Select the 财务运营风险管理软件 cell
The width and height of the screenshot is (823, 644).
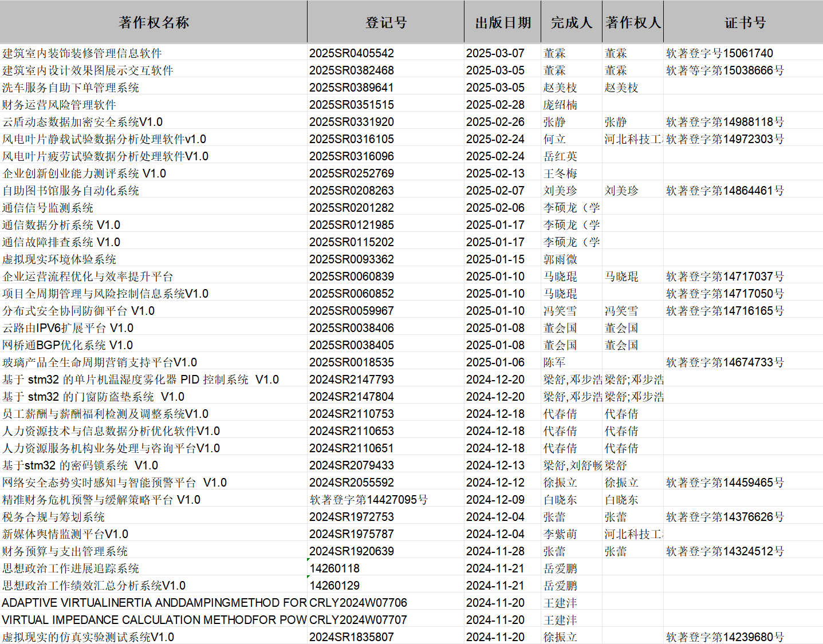pos(60,105)
